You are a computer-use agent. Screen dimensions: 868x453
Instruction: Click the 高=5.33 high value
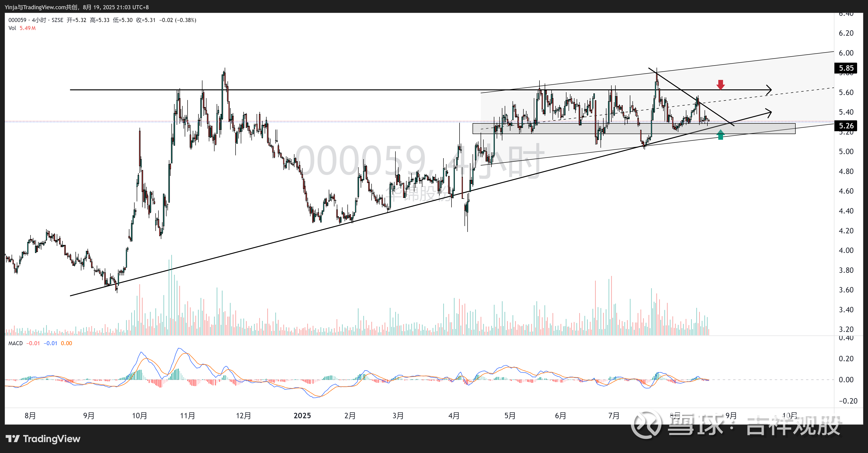(100, 20)
